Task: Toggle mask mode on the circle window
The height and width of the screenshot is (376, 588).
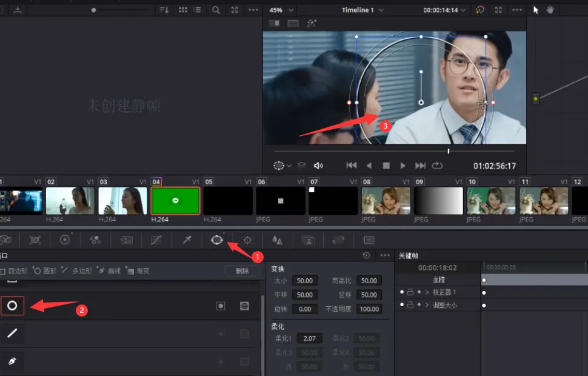Action: click(244, 306)
